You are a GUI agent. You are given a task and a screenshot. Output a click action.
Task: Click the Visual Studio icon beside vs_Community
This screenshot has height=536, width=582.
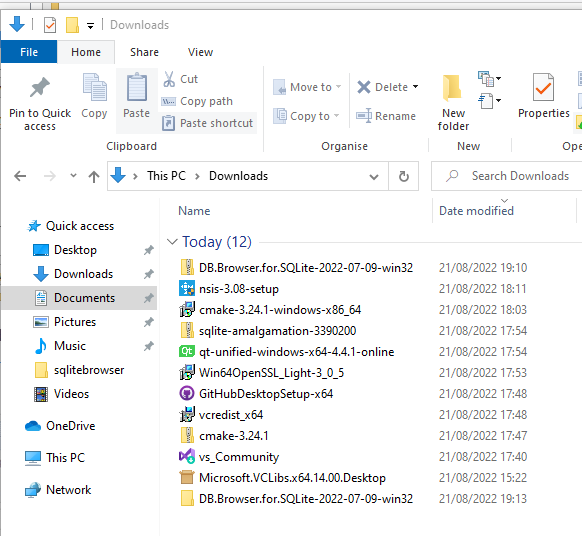click(187, 456)
